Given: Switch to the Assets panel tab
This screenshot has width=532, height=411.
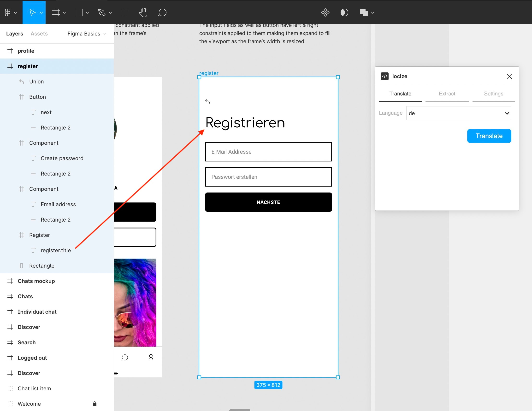Looking at the screenshot, I should pyautogui.click(x=39, y=34).
